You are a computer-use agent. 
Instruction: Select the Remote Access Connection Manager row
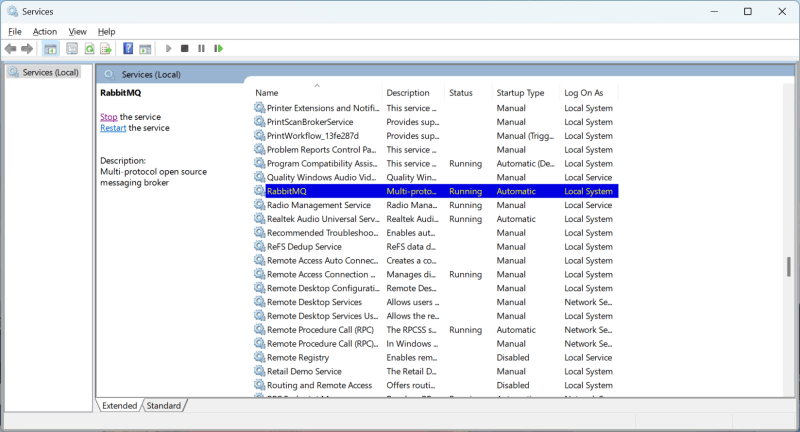click(x=436, y=274)
